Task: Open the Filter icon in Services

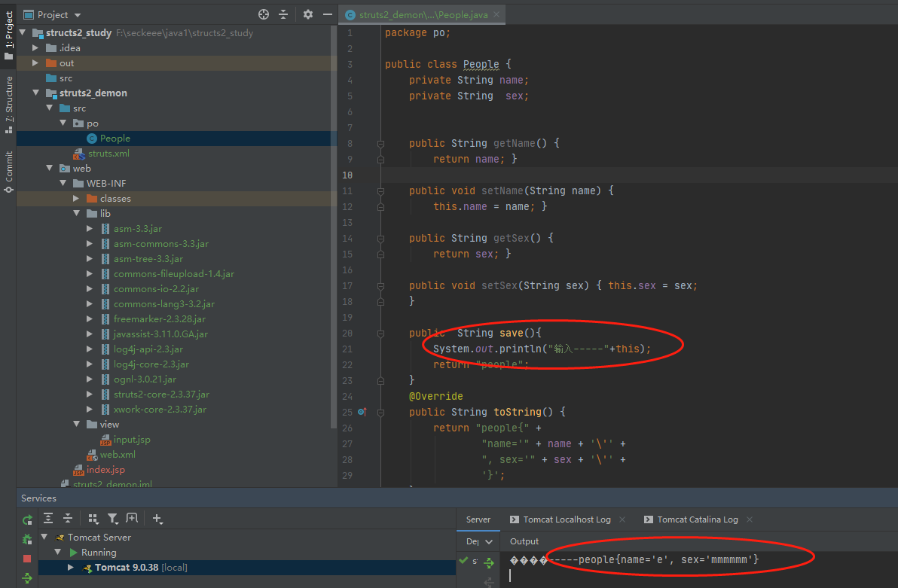Action: (113, 518)
